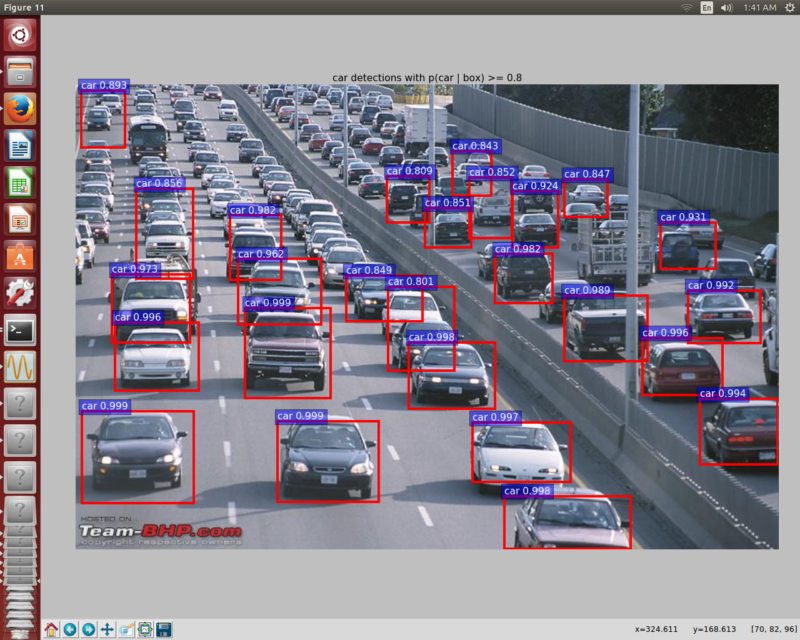Open Ubuntu Software Center
Viewport: 800px width, 640px height.
20,256
